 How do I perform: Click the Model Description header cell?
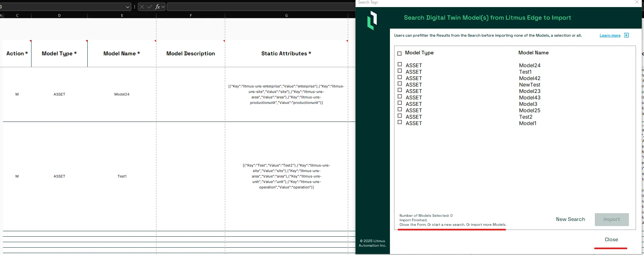click(191, 53)
